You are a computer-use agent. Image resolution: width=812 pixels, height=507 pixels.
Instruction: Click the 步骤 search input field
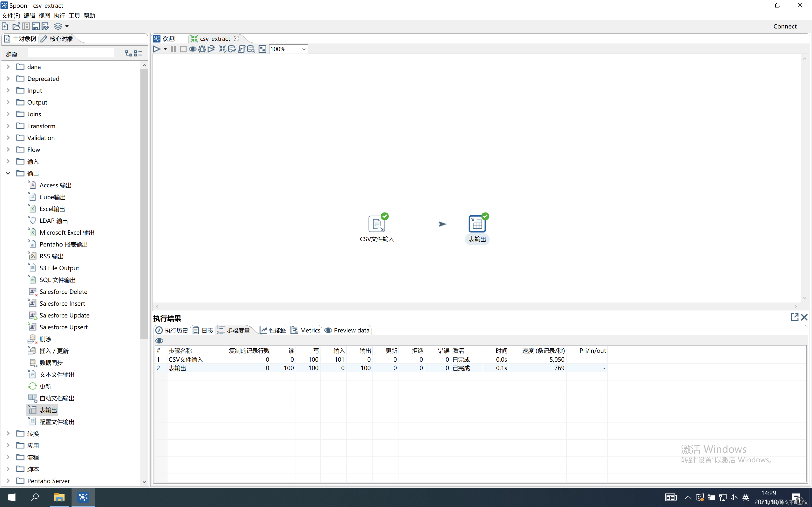pos(71,53)
